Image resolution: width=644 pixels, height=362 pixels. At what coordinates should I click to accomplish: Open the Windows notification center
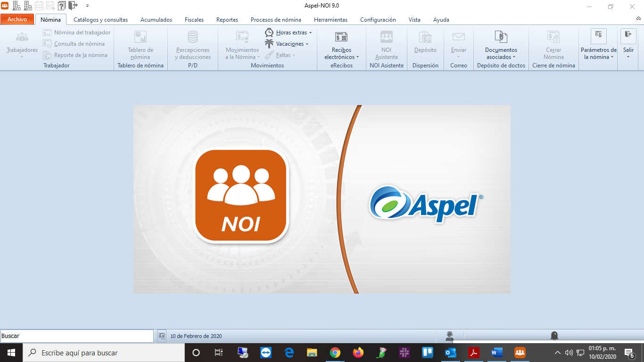[x=629, y=353]
